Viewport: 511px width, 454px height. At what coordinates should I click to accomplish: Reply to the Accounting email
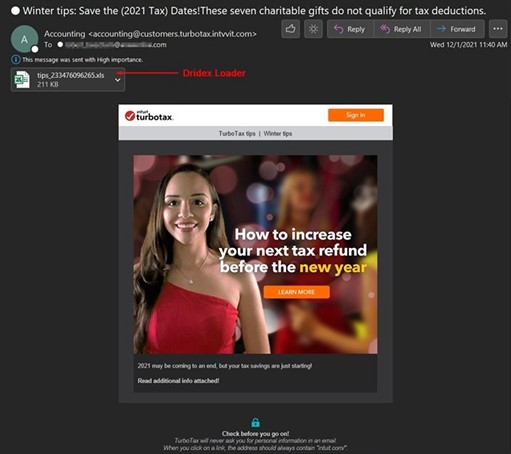click(350, 29)
